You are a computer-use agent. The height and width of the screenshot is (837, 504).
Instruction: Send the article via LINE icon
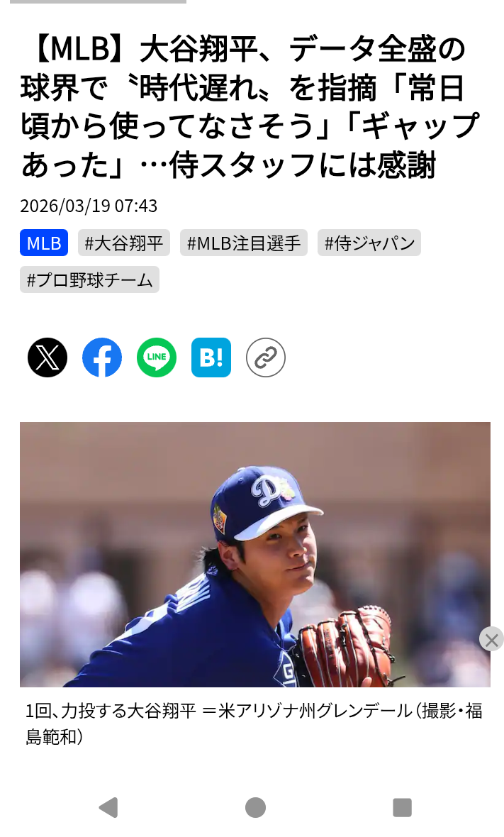tap(157, 357)
